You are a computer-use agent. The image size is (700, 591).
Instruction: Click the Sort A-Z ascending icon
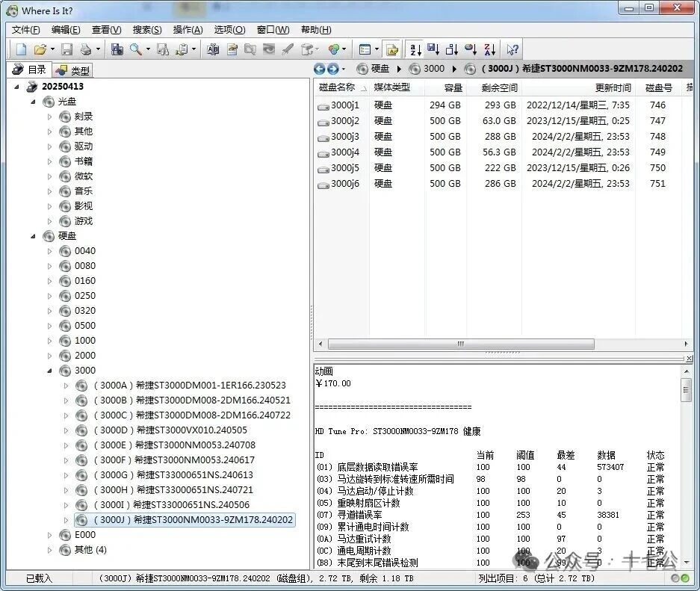[x=415, y=49]
